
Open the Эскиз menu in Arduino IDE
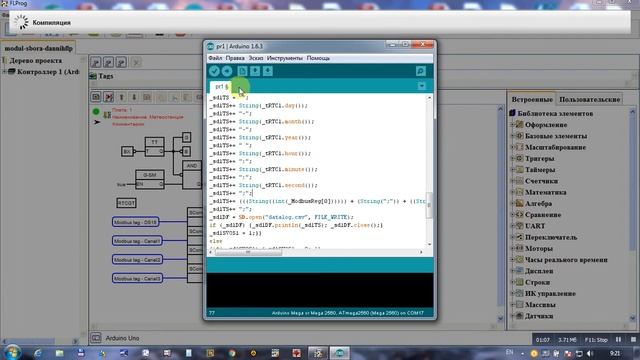(x=256, y=58)
